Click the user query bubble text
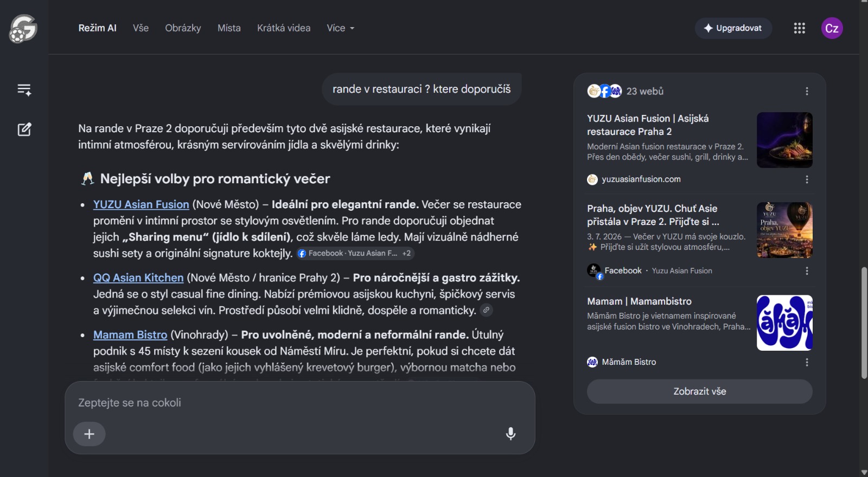 pyautogui.click(x=422, y=89)
